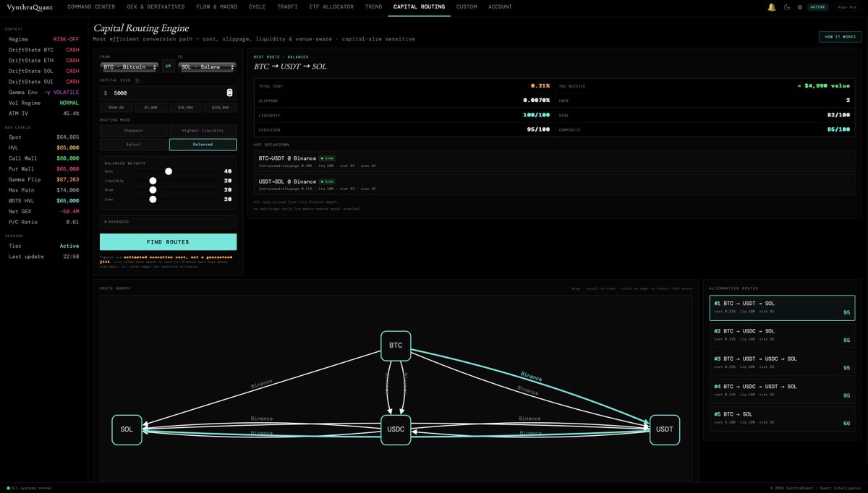Open the How It Works guide

pos(840,36)
